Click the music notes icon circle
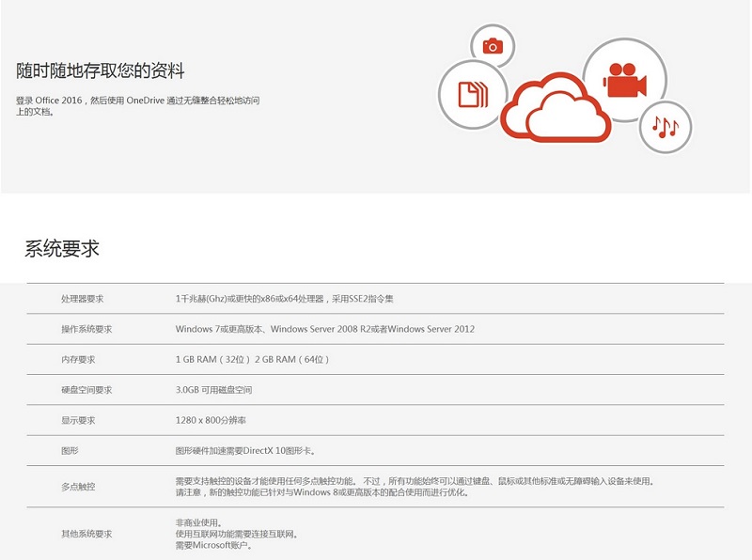The height and width of the screenshot is (560, 752). click(x=666, y=127)
